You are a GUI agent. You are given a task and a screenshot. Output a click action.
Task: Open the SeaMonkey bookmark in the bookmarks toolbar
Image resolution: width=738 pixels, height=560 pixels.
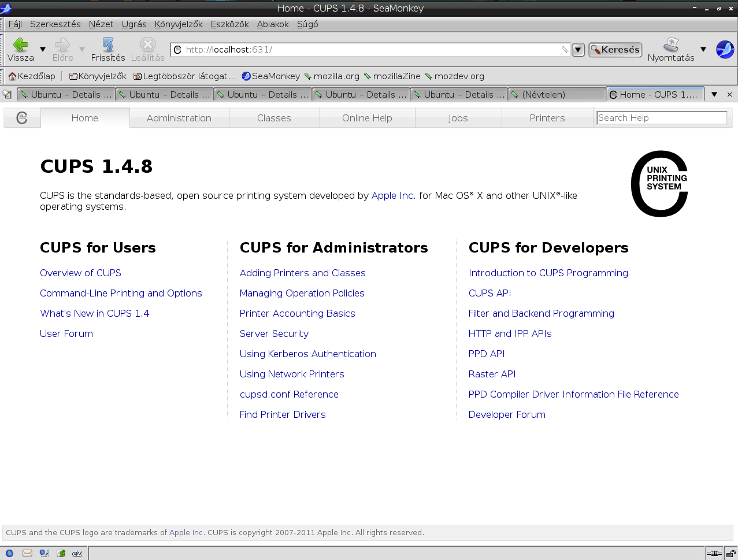point(271,76)
